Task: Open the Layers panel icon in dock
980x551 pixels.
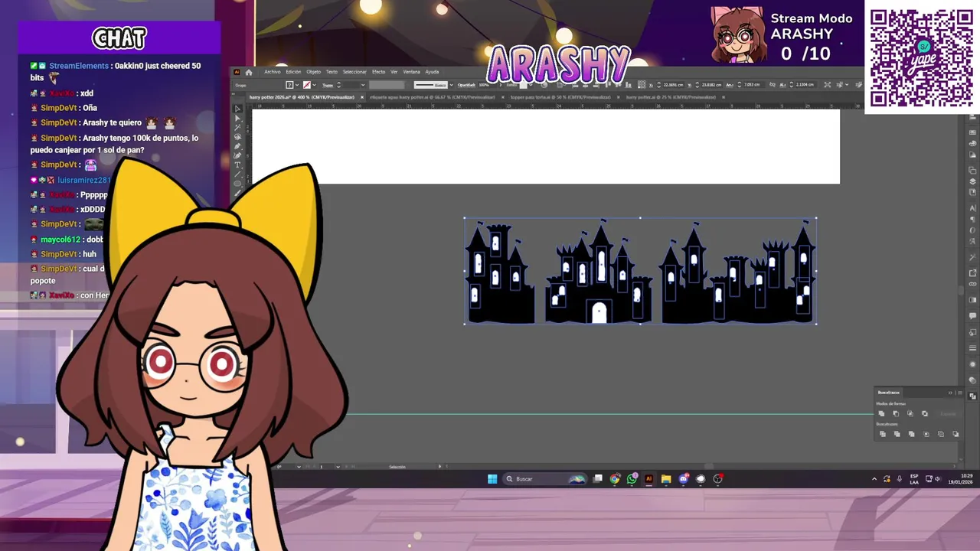Action: coord(972,181)
